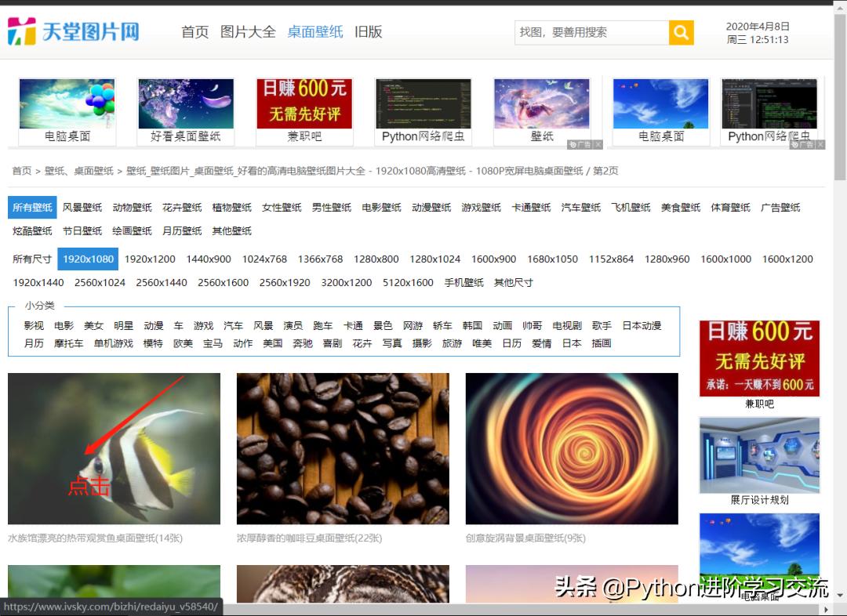The image size is (847, 616).
Task: Close the ad overlay on the 壁纸 thumbnail
Action: pos(598,145)
